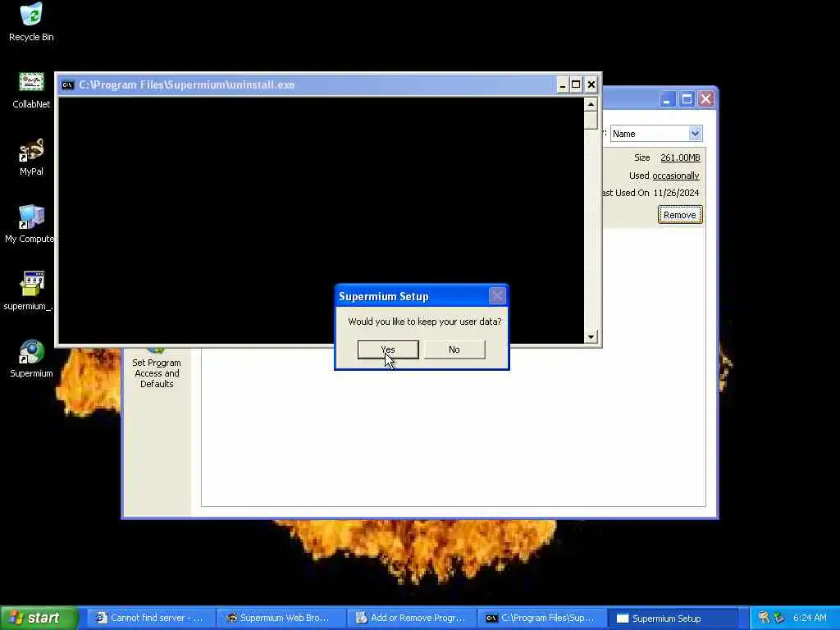Viewport: 840px width, 630px height.
Task: Switch to Add or Remove Programs taskbar item
Action: [x=411, y=619]
